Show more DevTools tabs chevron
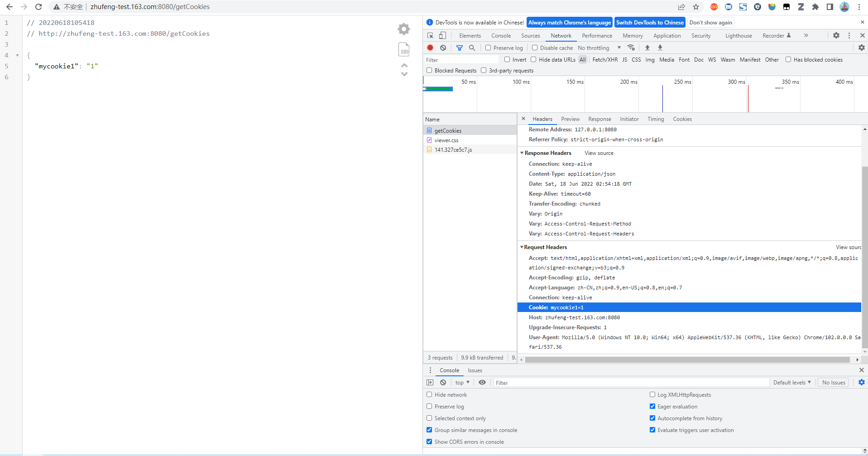This screenshot has height=456, width=868. click(x=806, y=35)
